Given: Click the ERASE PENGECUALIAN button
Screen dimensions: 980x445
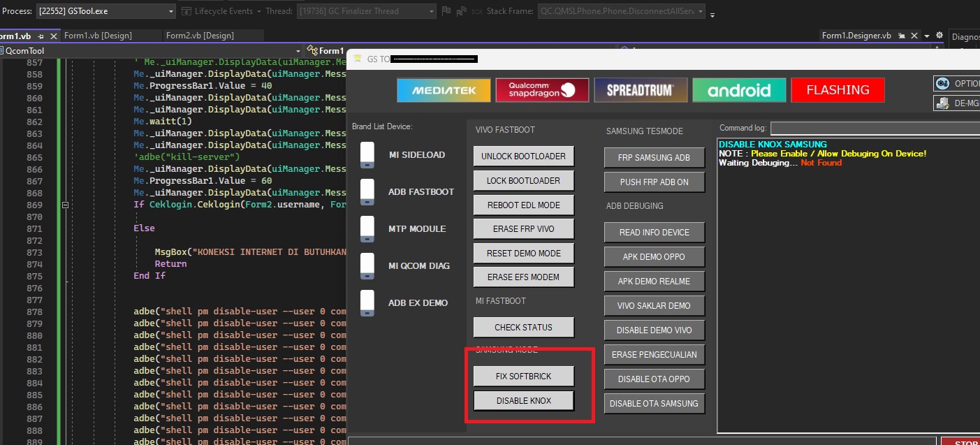Looking at the screenshot, I should pyautogui.click(x=654, y=354).
